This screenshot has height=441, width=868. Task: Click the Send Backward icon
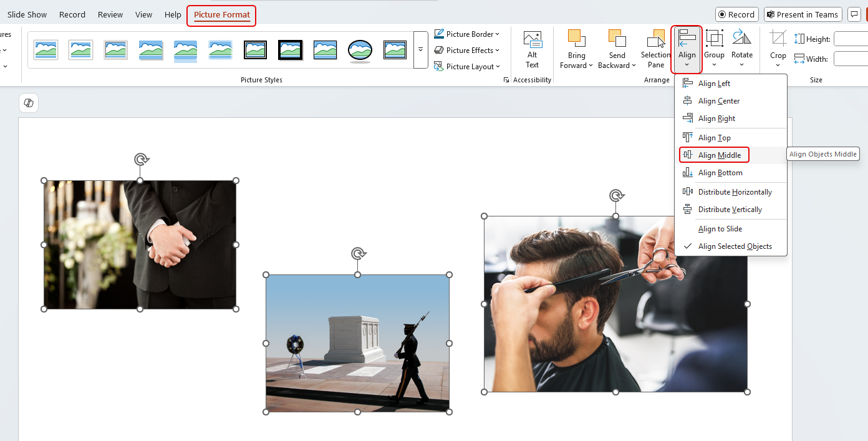click(617, 39)
